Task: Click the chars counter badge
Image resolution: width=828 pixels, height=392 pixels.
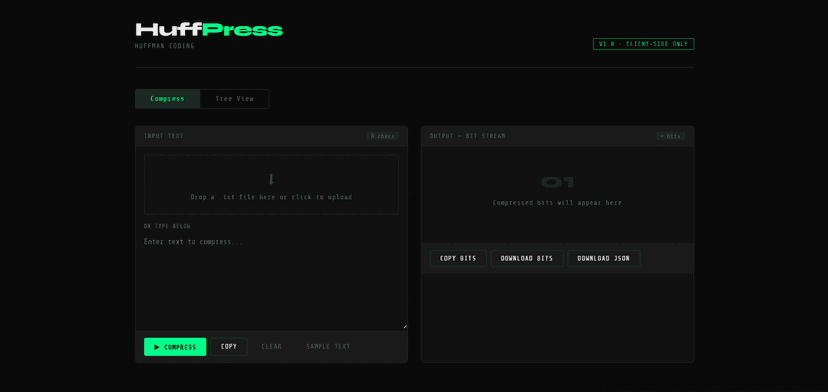Action: (x=383, y=136)
